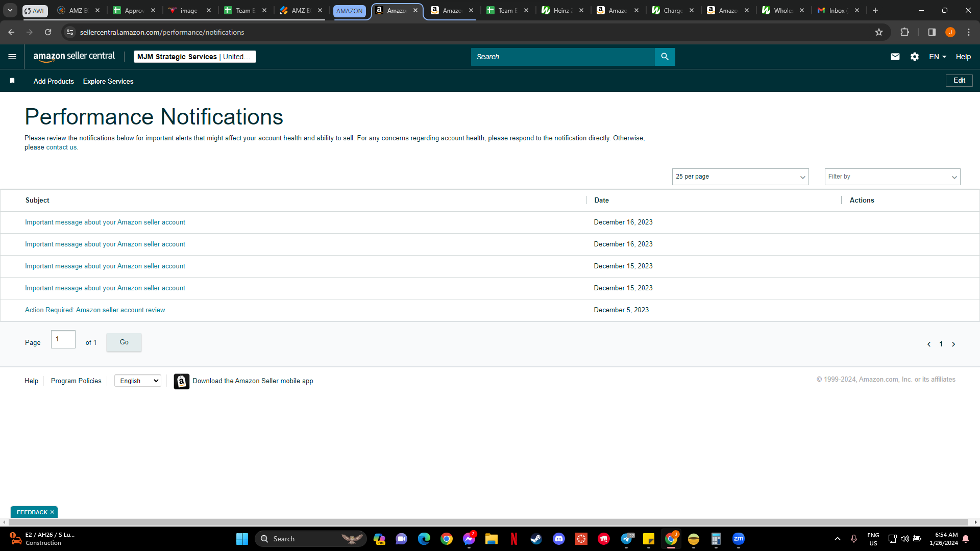
Task: Close the Feedback tab
Action: tap(52, 512)
